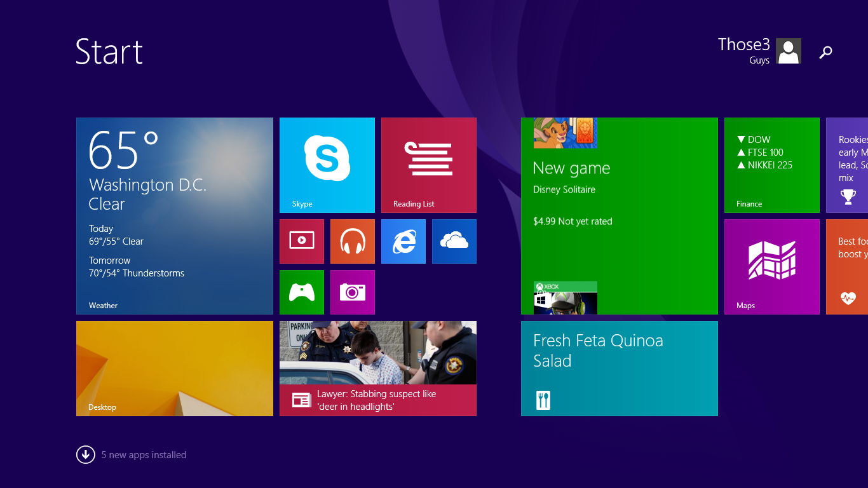Open the Skype tile
Viewport: 868px width, 488px height.
(327, 165)
